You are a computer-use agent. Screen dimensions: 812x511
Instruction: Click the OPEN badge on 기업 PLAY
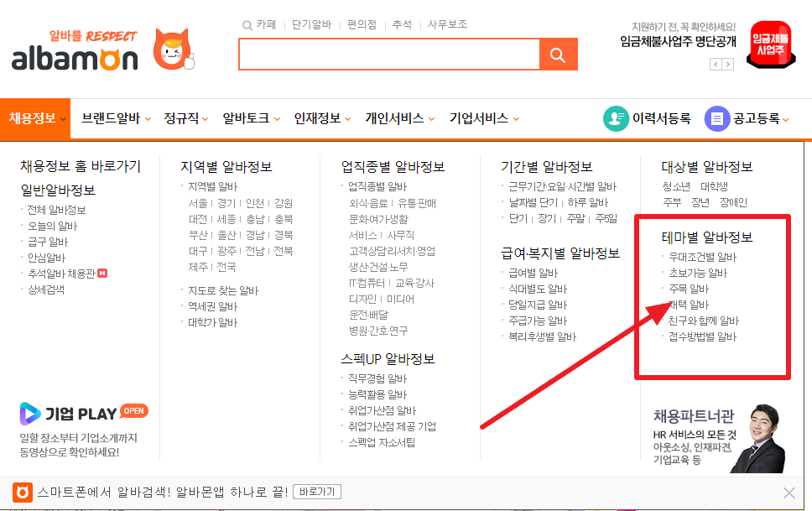click(133, 411)
